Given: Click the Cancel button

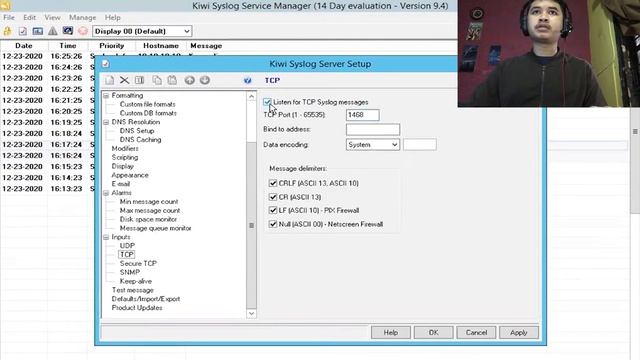Looking at the screenshot, I should pyautogui.click(x=476, y=332).
